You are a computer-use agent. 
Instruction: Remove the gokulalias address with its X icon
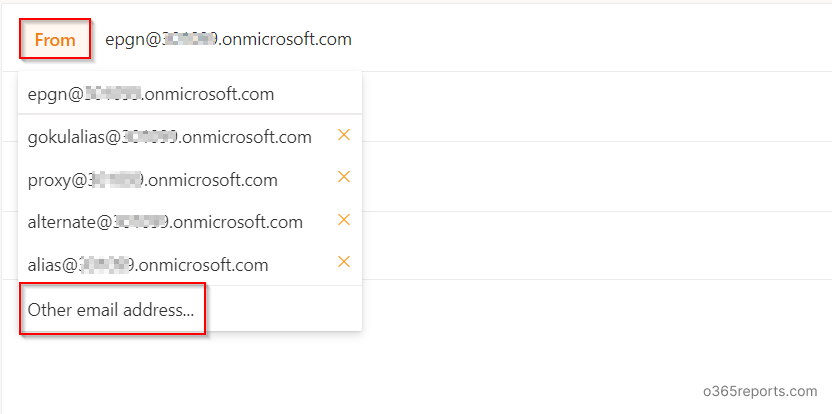(344, 135)
